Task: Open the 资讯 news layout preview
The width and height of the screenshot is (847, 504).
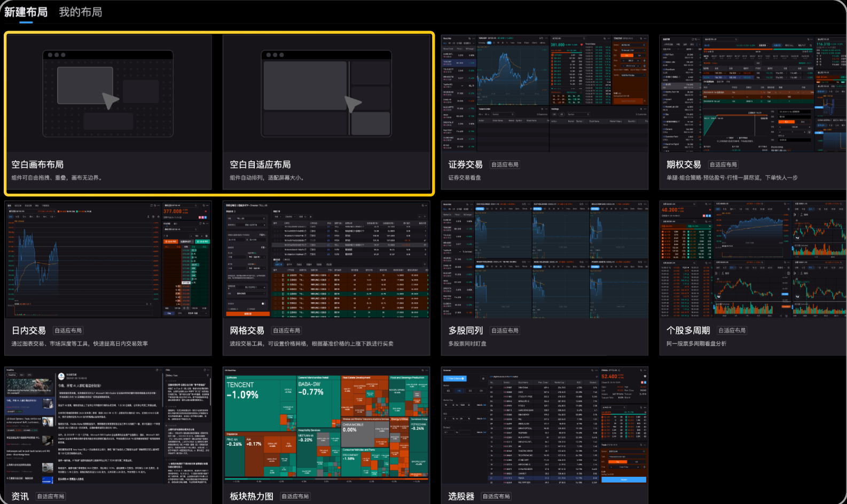Action: pyautogui.click(x=108, y=426)
